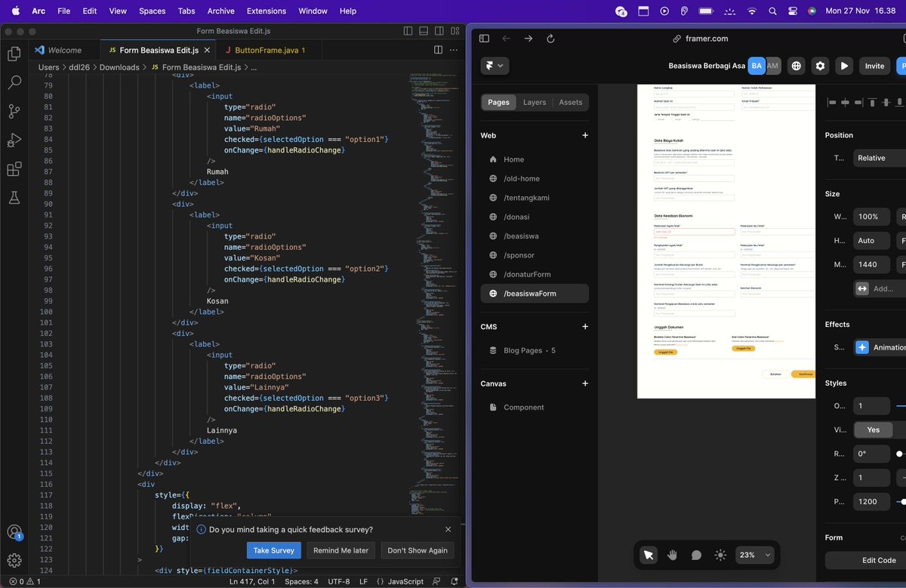Open the Testing flask icon view
This screenshot has height=588, width=906.
14,198
